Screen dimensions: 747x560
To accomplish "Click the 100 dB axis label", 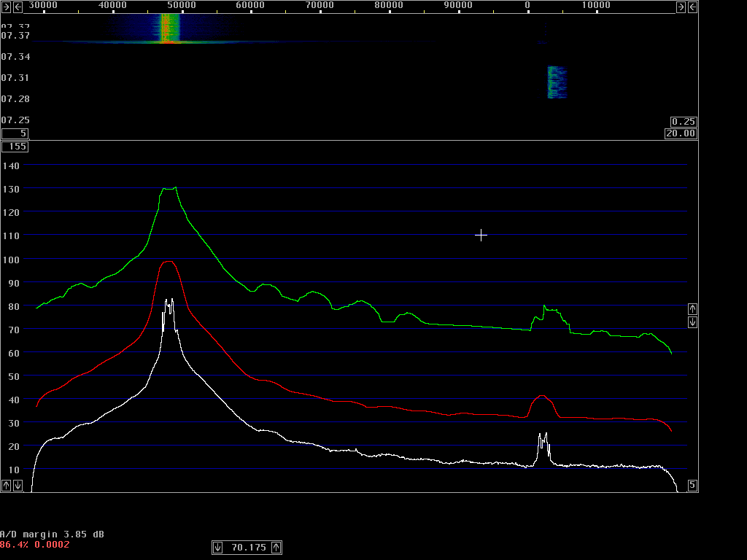I will click(x=11, y=260).
